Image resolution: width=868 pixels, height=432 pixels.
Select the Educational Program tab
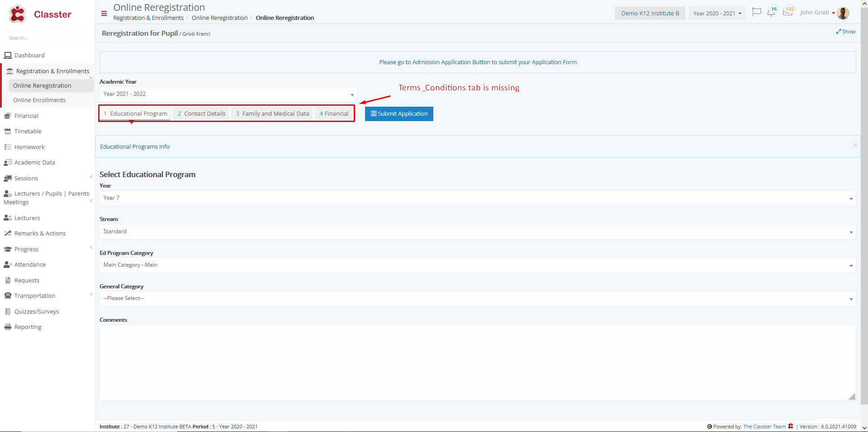[x=135, y=114]
